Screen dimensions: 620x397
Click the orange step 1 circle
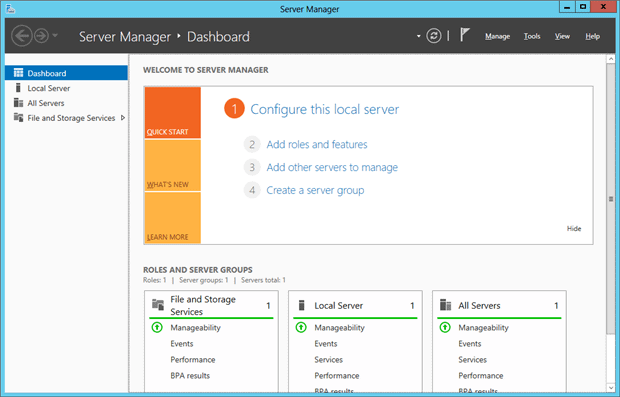tap(234, 109)
